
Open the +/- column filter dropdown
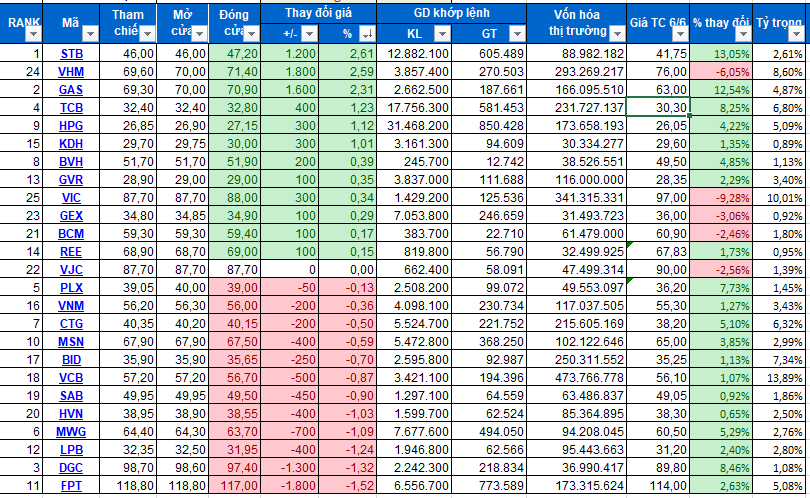tap(309, 34)
